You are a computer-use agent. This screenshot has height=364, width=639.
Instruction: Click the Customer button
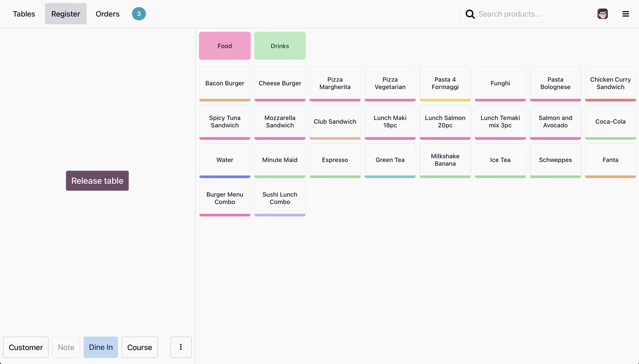(26, 347)
